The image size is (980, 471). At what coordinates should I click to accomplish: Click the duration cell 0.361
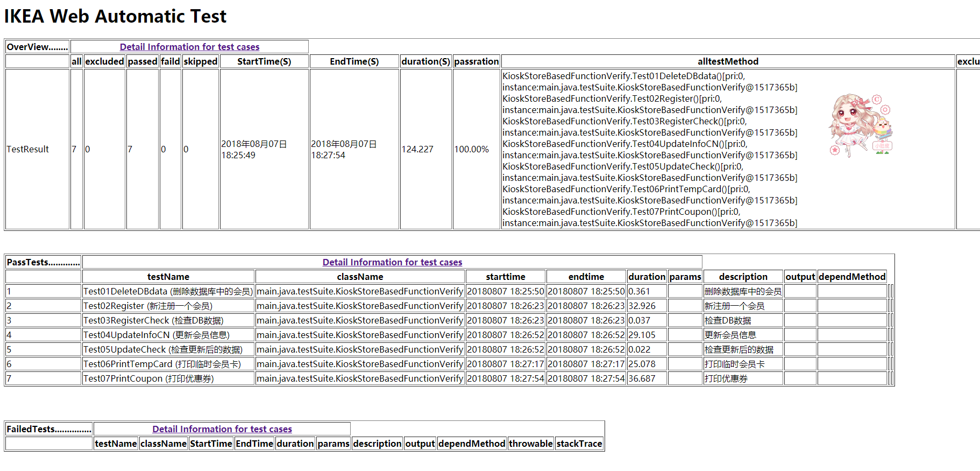coord(647,291)
